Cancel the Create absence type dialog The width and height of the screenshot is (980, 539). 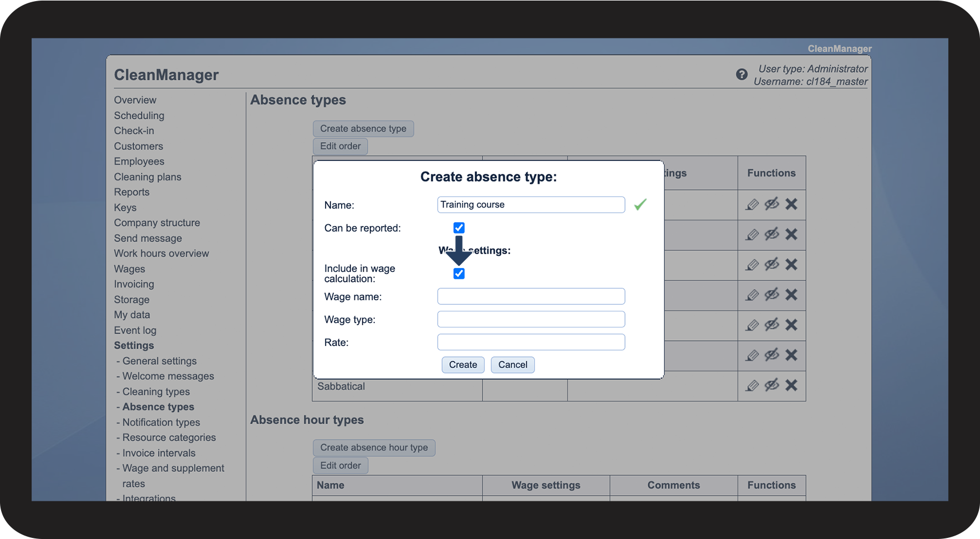512,365
